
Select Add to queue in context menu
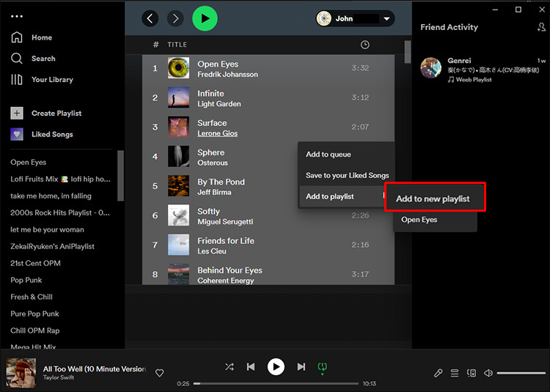click(x=346, y=154)
